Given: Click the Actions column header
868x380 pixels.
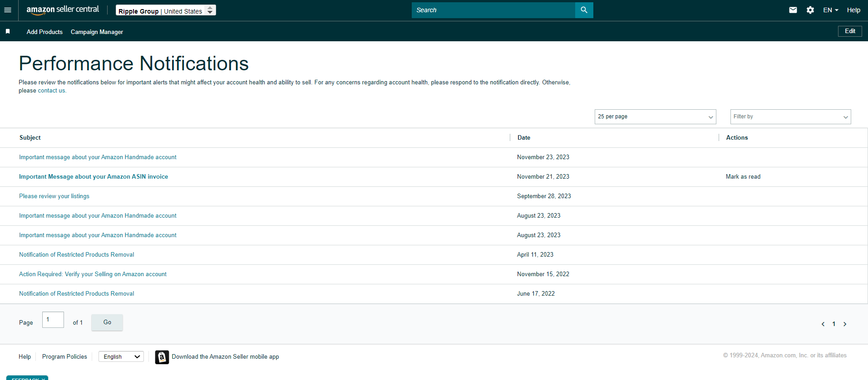Looking at the screenshot, I should tap(737, 138).
